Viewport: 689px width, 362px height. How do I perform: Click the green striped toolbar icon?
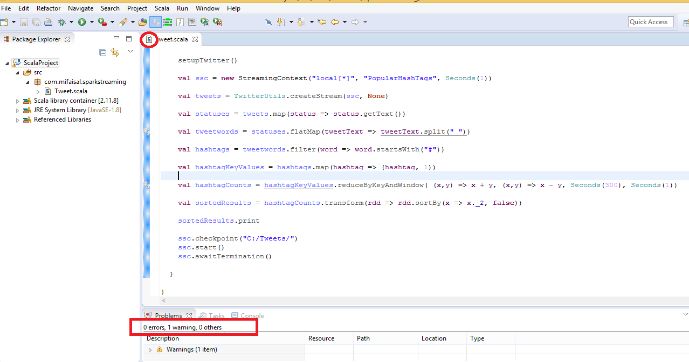click(x=167, y=22)
